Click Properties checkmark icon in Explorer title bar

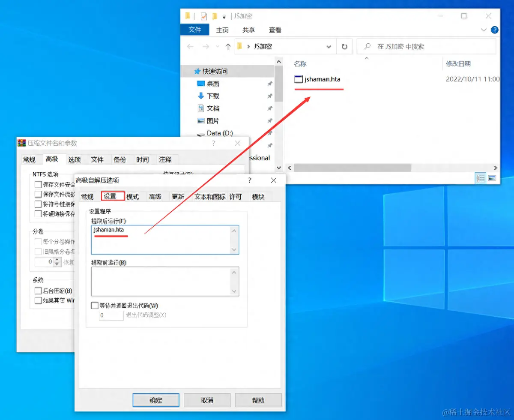point(204,16)
